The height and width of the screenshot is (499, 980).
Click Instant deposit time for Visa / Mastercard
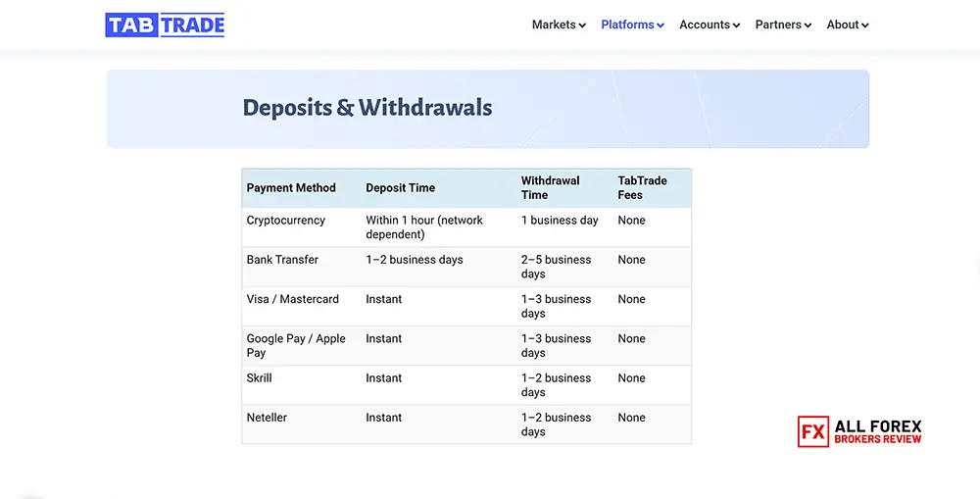coord(384,299)
